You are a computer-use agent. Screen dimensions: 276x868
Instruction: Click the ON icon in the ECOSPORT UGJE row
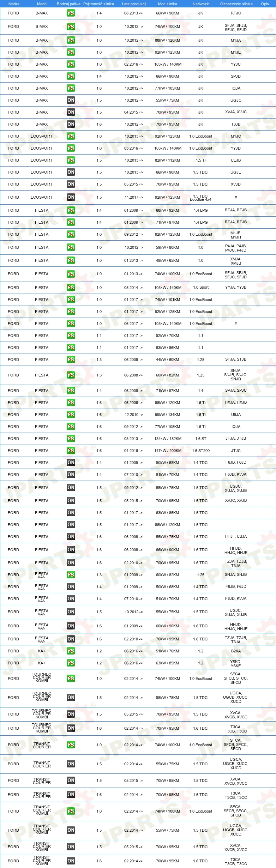[x=71, y=172]
